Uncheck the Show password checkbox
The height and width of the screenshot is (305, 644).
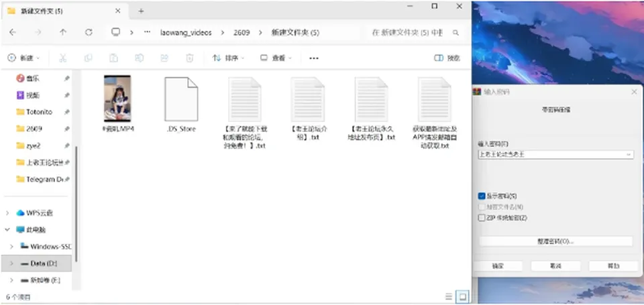click(482, 196)
